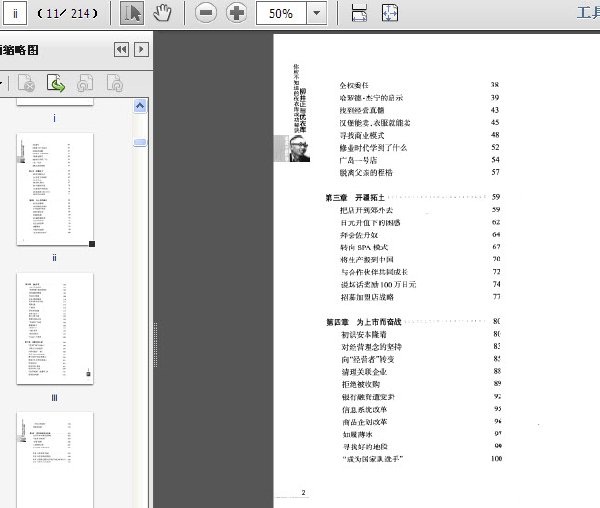The image size is (600, 508).
Task: Click the page footer number 2
Action: pyautogui.click(x=303, y=493)
